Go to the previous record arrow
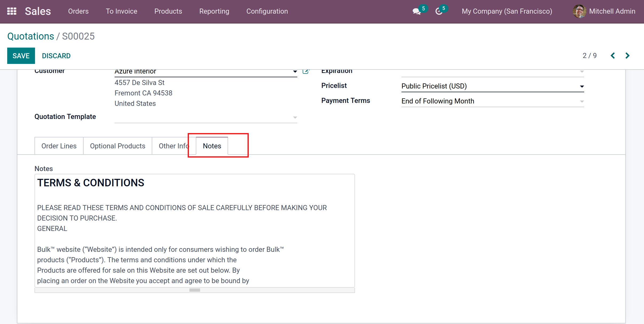The width and height of the screenshot is (644, 324). click(613, 56)
